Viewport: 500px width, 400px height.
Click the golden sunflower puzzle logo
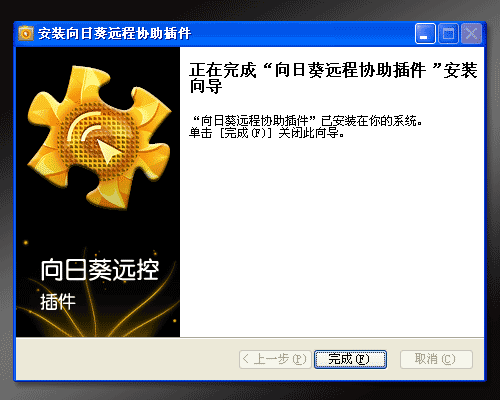tap(99, 138)
